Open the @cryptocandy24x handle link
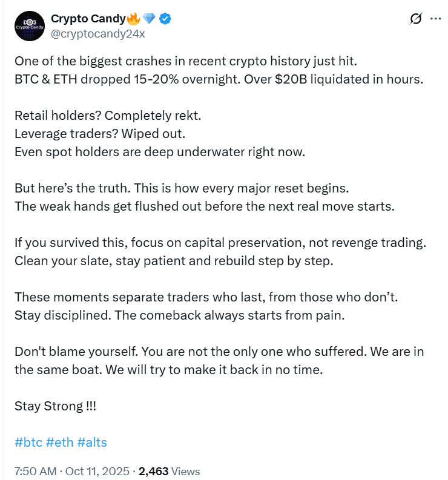Image resolution: width=448 pixels, height=480 pixels. 97,33
